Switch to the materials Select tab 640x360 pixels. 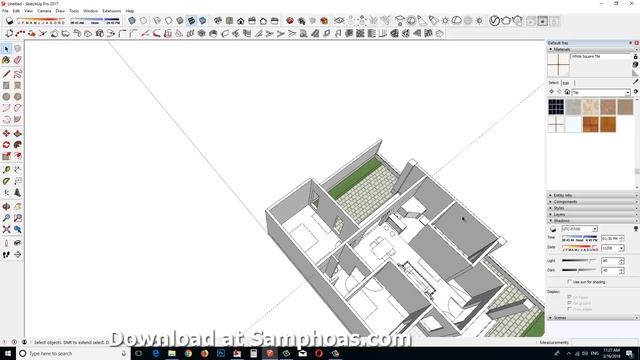pyautogui.click(x=553, y=83)
